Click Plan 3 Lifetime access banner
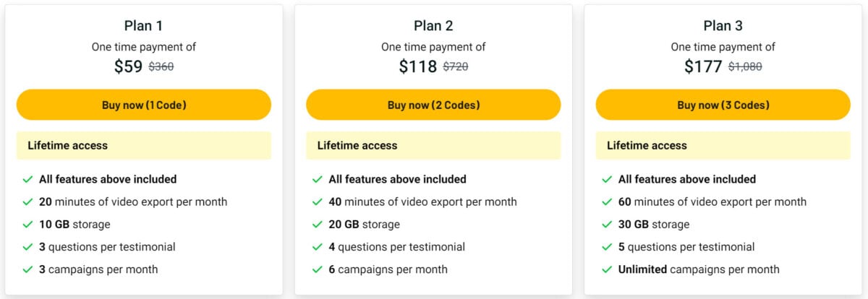Image resolution: width=868 pixels, height=299 pixels. tap(723, 145)
